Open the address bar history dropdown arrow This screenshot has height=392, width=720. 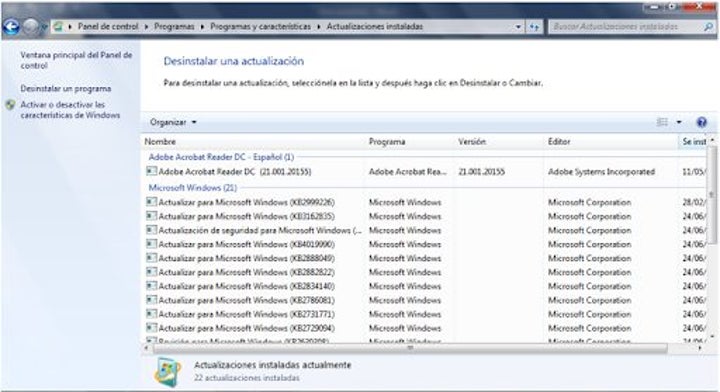(518, 27)
